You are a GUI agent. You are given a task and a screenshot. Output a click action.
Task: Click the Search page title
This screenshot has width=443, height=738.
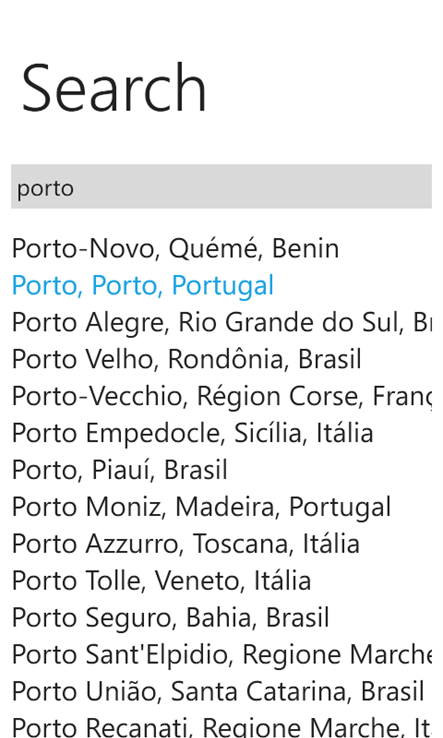pos(114,88)
